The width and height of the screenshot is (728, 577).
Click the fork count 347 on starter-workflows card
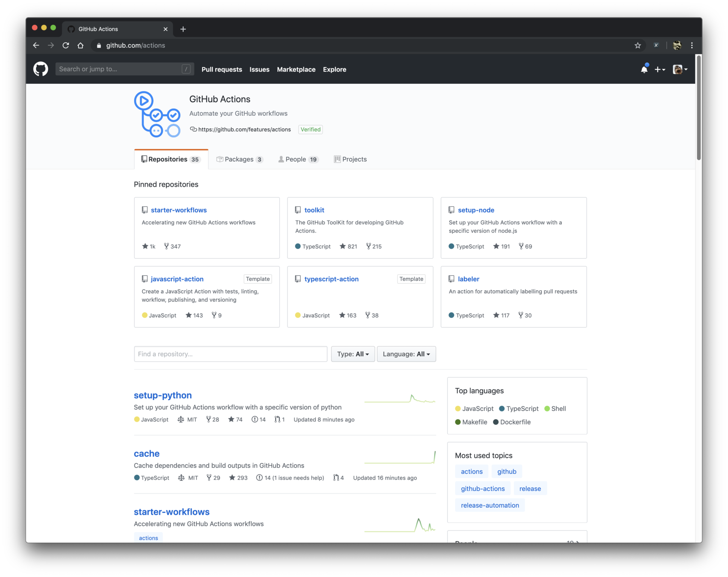(172, 246)
